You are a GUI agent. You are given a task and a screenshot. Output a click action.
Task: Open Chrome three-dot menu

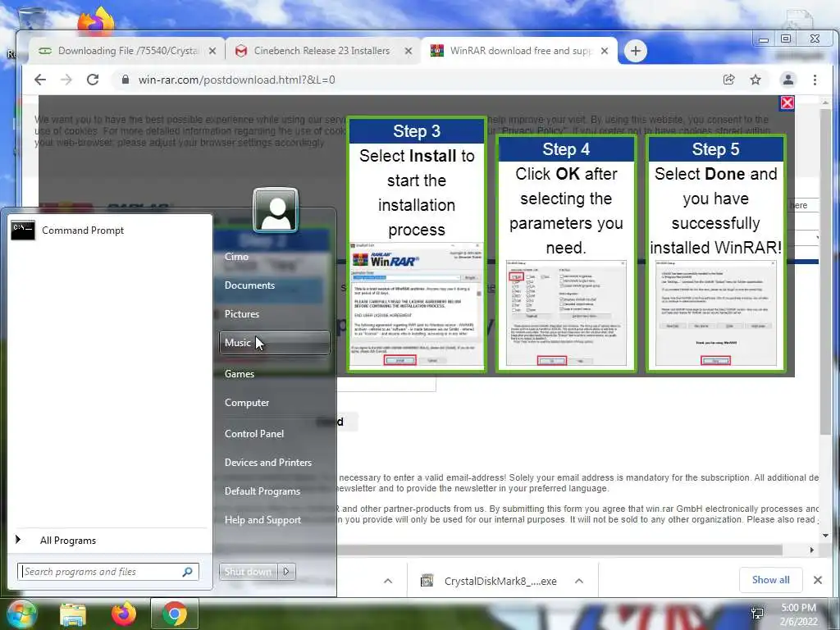pyautogui.click(x=815, y=80)
